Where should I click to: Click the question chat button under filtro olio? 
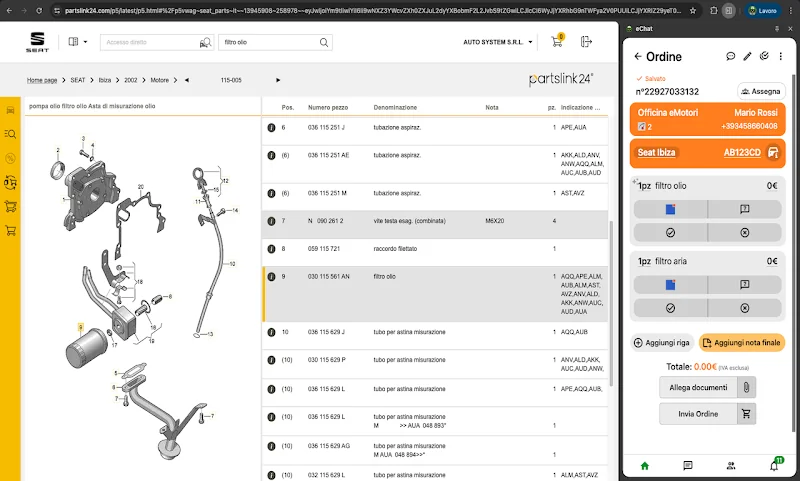pyautogui.click(x=744, y=209)
